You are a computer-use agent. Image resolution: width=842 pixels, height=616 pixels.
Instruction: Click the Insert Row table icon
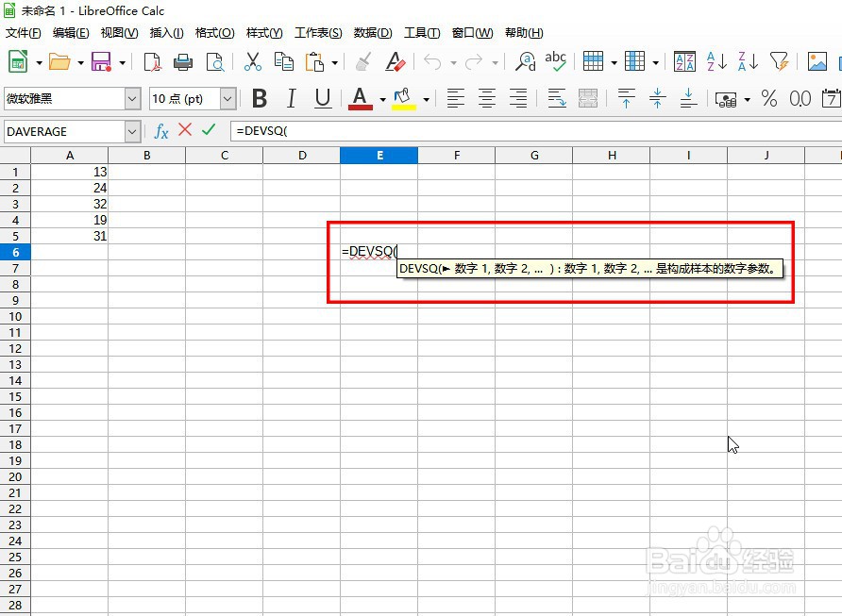pos(593,61)
